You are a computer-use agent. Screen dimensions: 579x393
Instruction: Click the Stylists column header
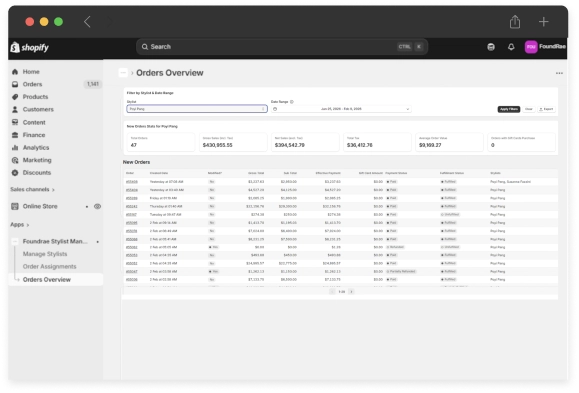496,173
